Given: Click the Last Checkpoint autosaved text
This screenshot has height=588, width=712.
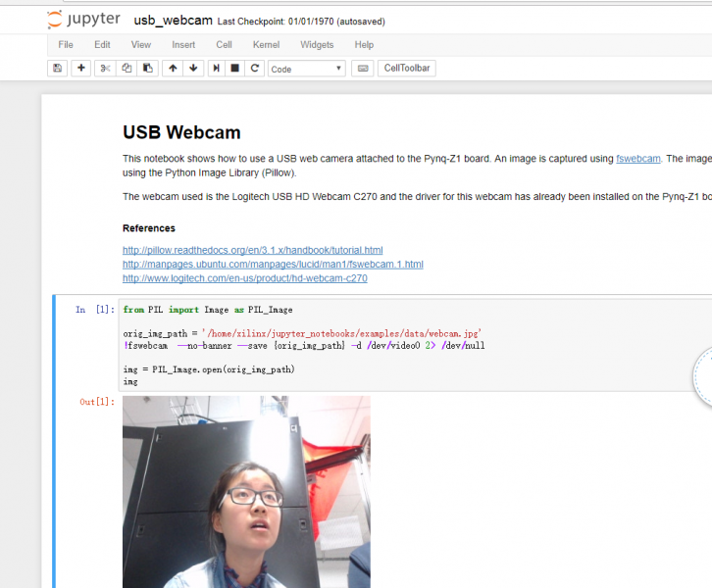Looking at the screenshot, I should [301, 22].
